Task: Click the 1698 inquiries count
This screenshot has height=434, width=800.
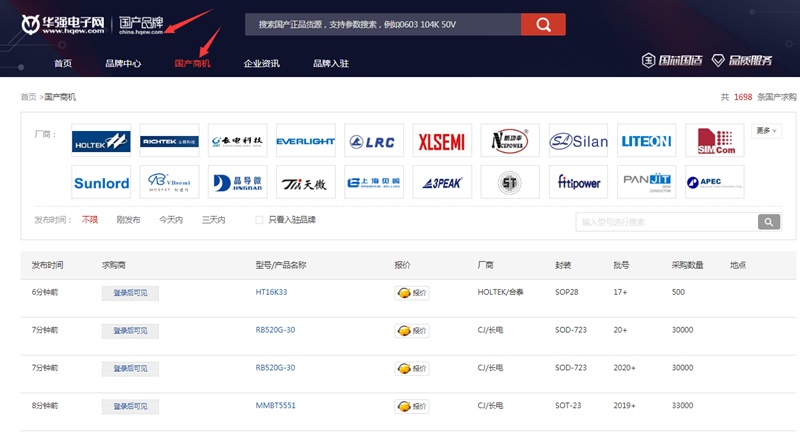Action: click(743, 97)
